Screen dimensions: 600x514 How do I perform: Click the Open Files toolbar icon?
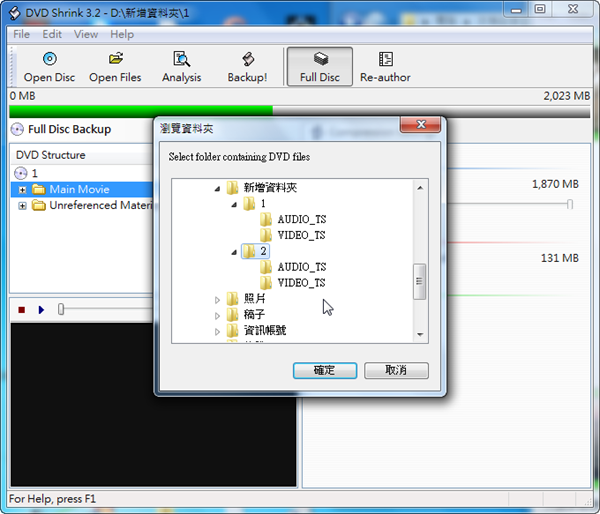[x=115, y=67]
